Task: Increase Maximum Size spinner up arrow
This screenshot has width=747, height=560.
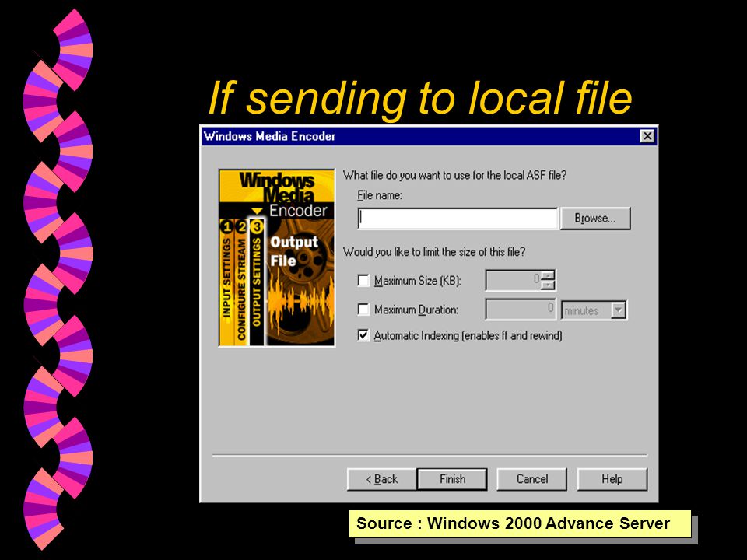Action: [x=548, y=275]
